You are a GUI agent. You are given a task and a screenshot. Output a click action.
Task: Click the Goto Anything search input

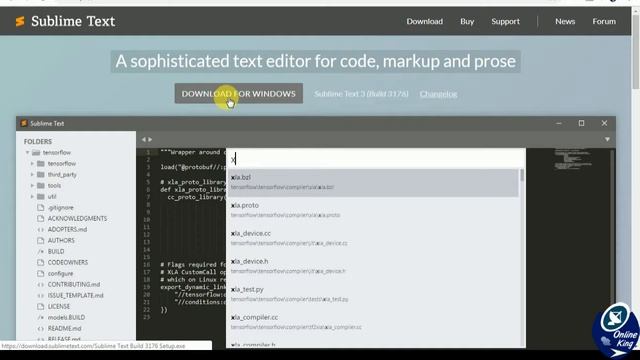376,159
